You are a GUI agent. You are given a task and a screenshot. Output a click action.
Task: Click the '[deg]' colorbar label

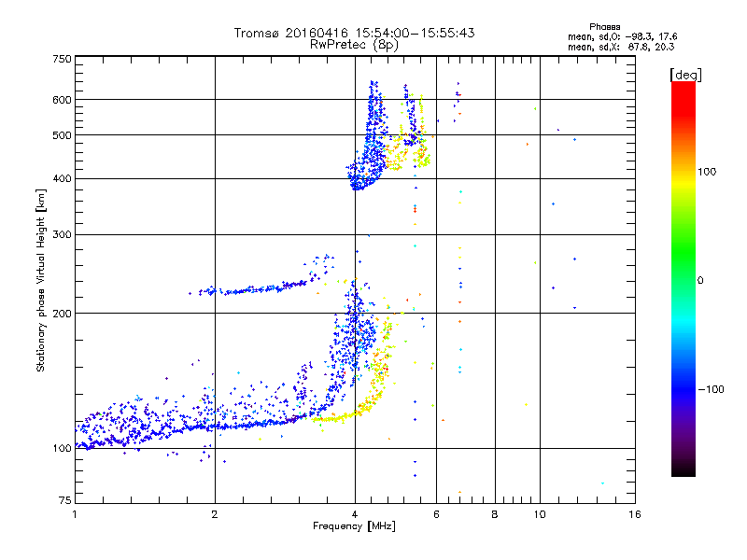coord(685,75)
